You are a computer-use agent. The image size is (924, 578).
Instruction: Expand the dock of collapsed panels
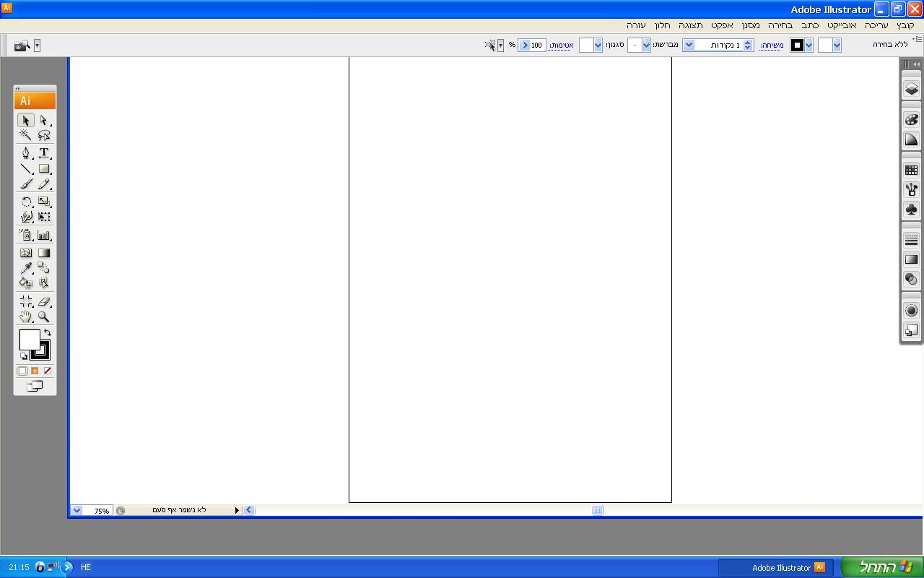916,64
